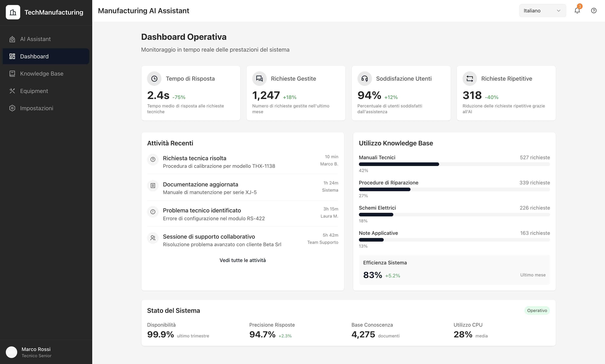Click document icon beside Documentazione aggiornata
Screen dimensions: 605x364
[x=153, y=186]
